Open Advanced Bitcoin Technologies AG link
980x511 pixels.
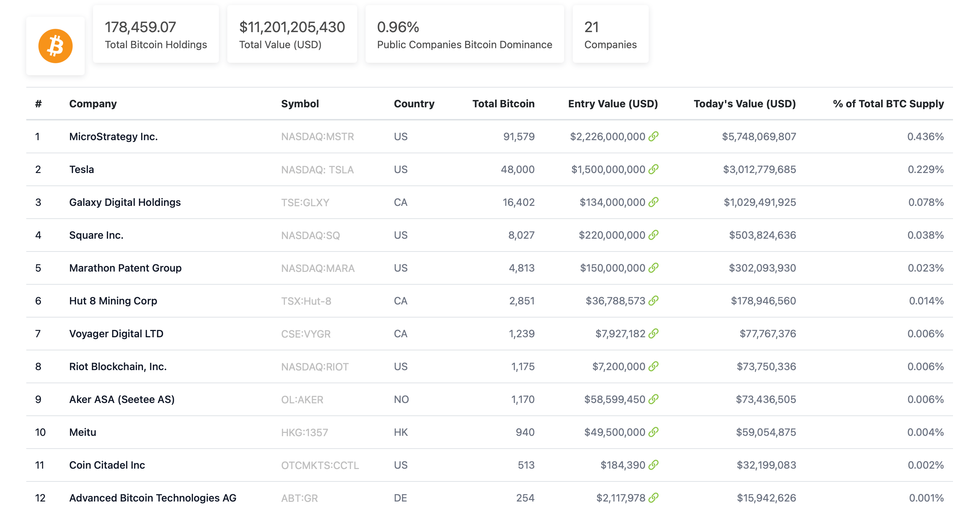click(x=153, y=498)
